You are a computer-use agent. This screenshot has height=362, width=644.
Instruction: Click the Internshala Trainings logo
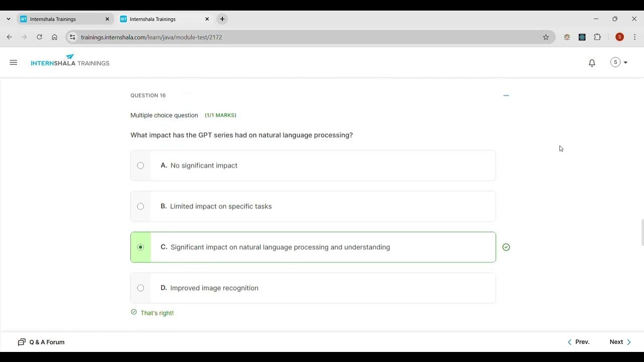70,61
